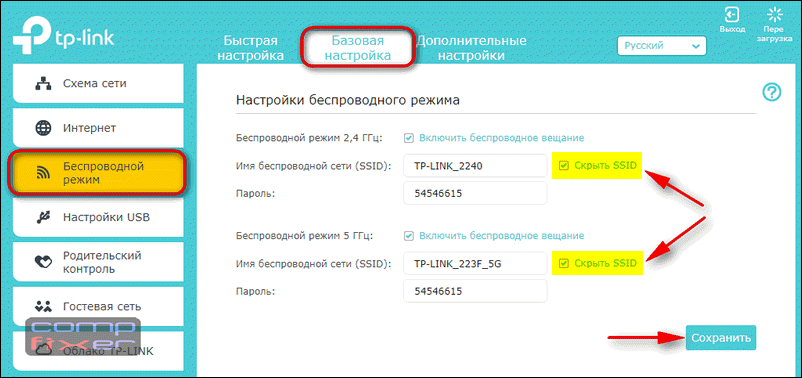Click the Схема сети network map icon
Screen dimensions: 802x378
point(43,84)
